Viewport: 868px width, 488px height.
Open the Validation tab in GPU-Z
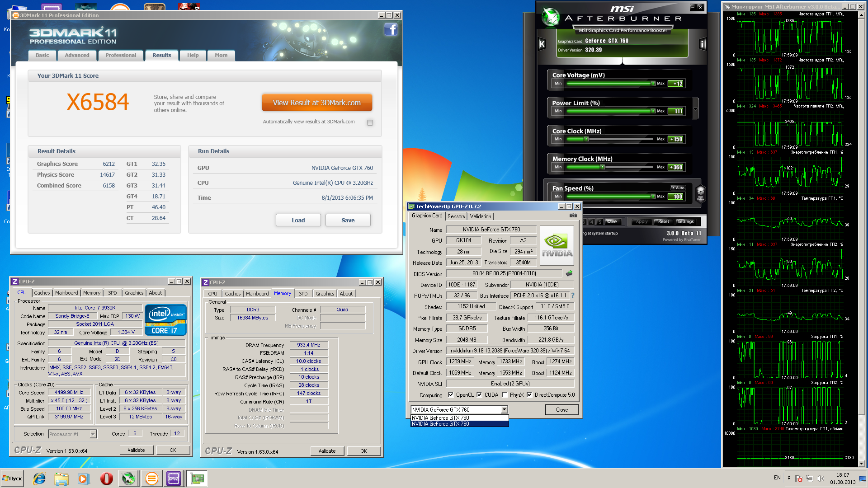480,216
